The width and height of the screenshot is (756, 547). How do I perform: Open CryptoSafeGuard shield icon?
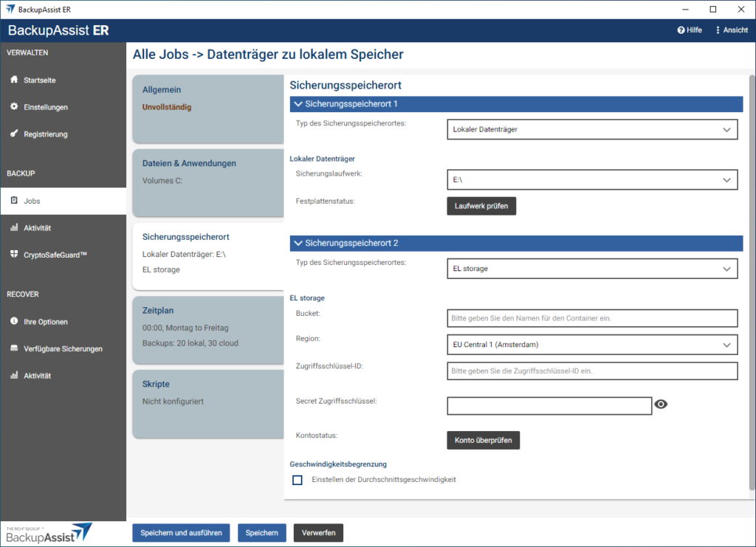14,255
